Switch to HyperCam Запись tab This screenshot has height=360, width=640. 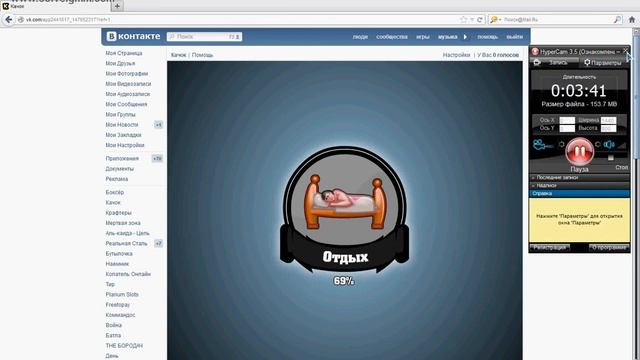[554, 62]
